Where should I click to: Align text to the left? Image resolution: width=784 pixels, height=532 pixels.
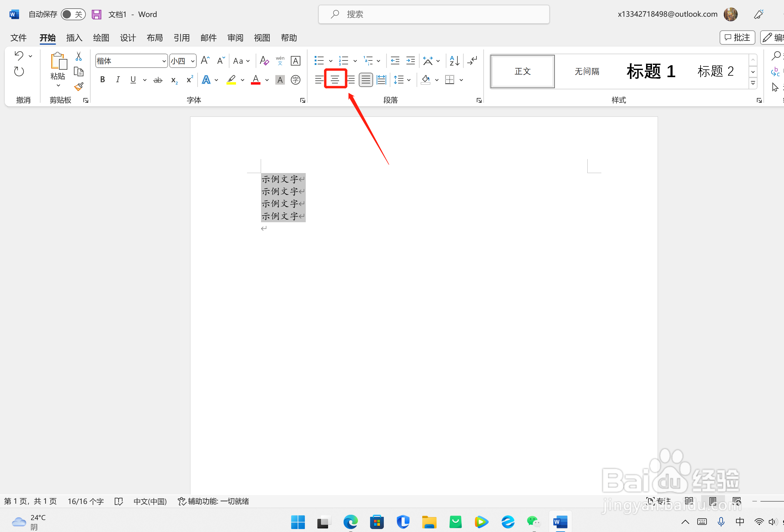coord(319,80)
